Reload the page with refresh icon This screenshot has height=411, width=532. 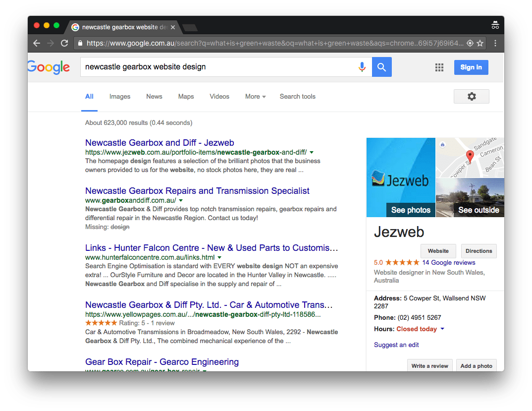(64, 43)
